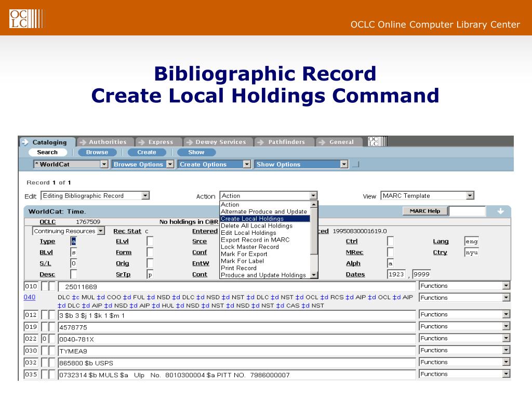The image size is (532, 399).
Task: Click the text box beside MARC Help
Action: tap(468, 211)
